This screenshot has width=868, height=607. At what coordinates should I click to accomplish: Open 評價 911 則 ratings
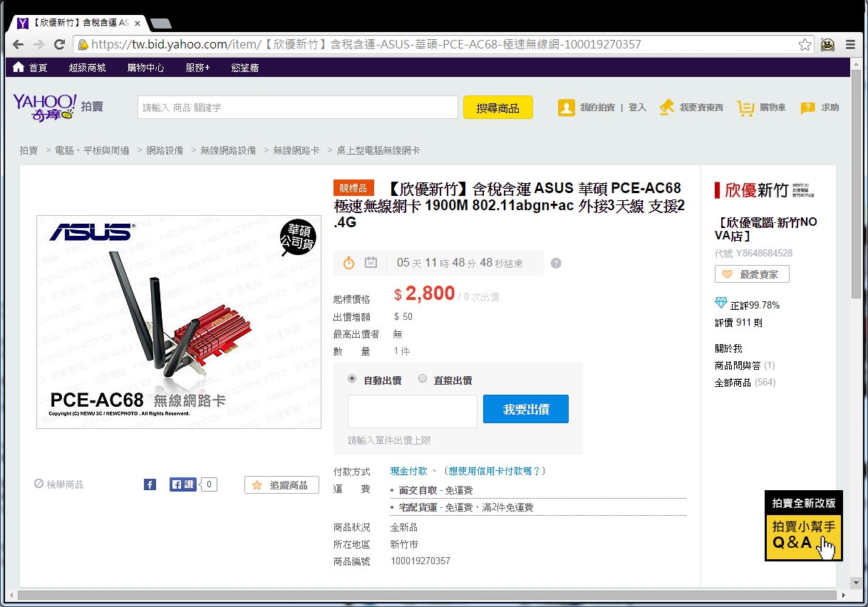pyautogui.click(x=738, y=323)
